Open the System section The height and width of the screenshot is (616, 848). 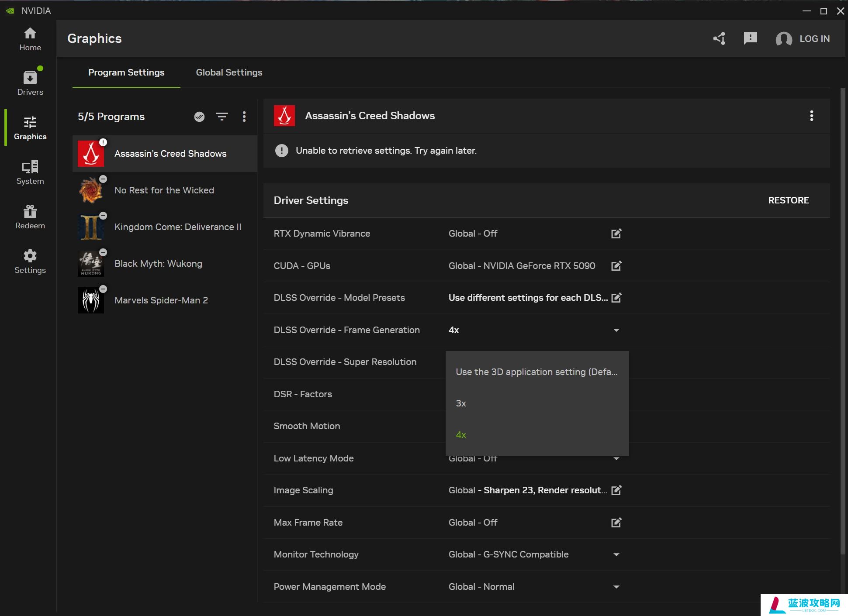click(x=30, y=172)
